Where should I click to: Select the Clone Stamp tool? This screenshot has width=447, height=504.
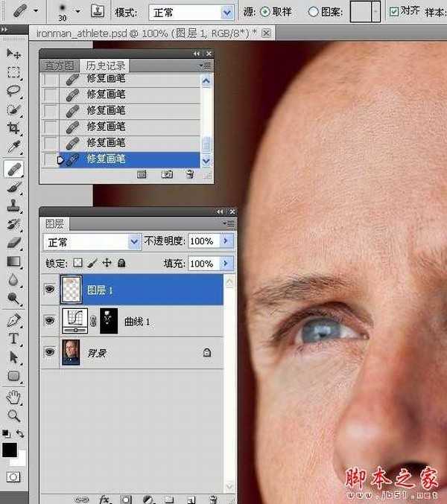[x=13, y=205]
